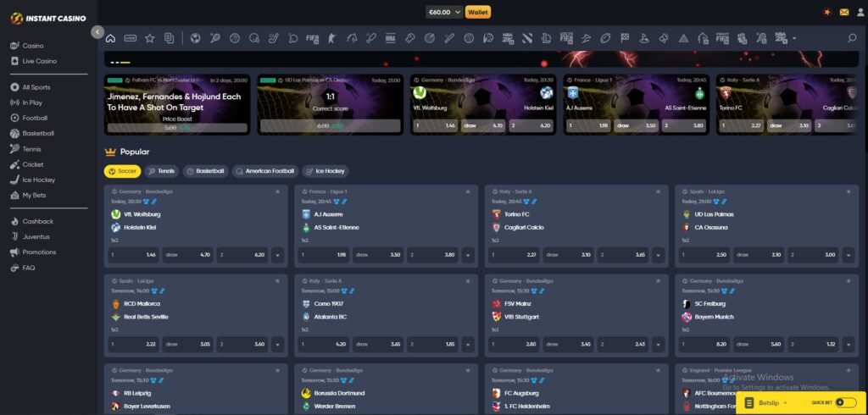
Task: Favorite the FSV Mainz match card star
Action: [658, 281]
